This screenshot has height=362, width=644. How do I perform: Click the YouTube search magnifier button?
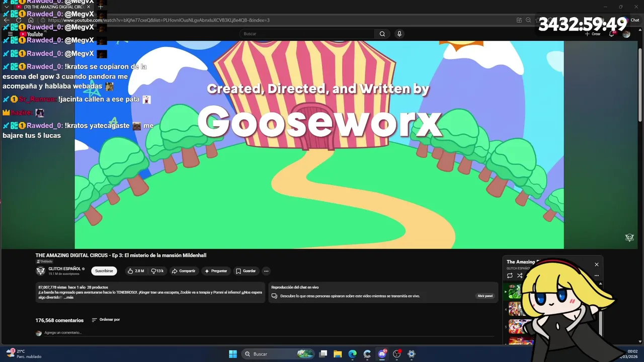click(382, 34)
